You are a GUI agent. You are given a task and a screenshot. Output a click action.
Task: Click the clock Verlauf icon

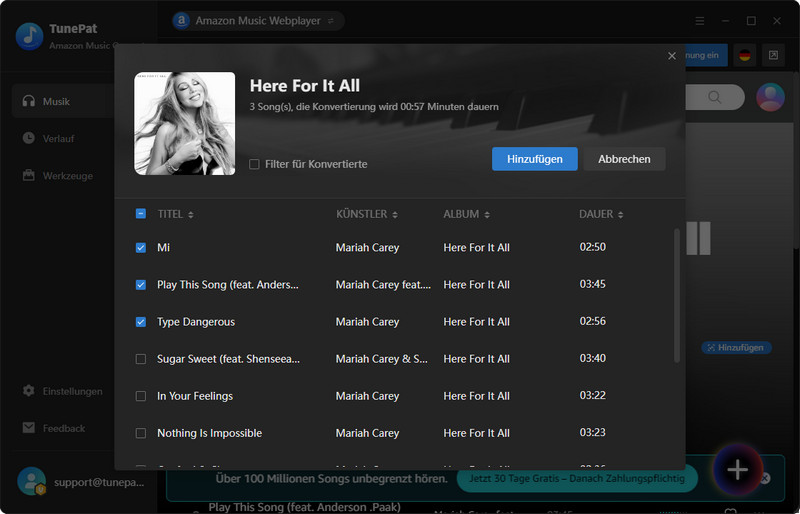[29, 138]
